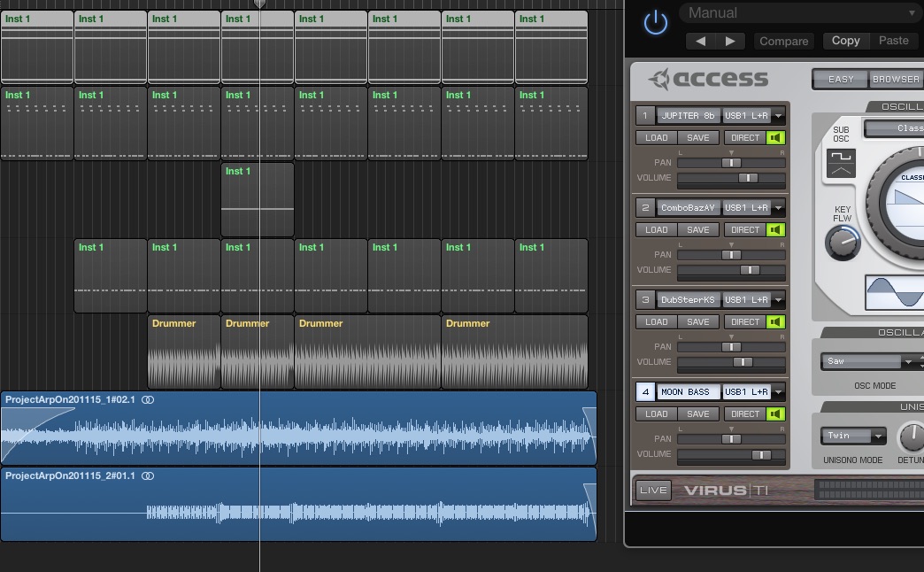Image resolution: width=924 pixels, height=572 pixels.
Task: Toggle the DIRECT button for part 3
Action: click(745, 321)
